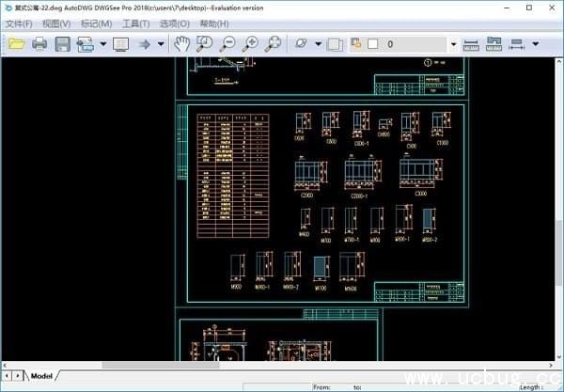Click the Print icon in toolbar
Screen dimensions: 564x392
coord(39,44)
